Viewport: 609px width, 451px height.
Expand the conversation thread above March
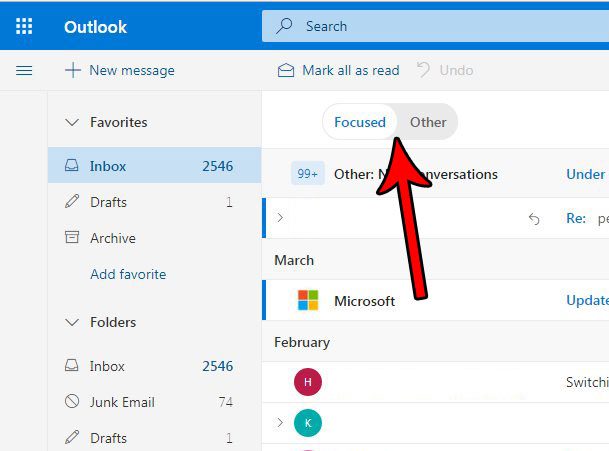(x=280, y=218)
